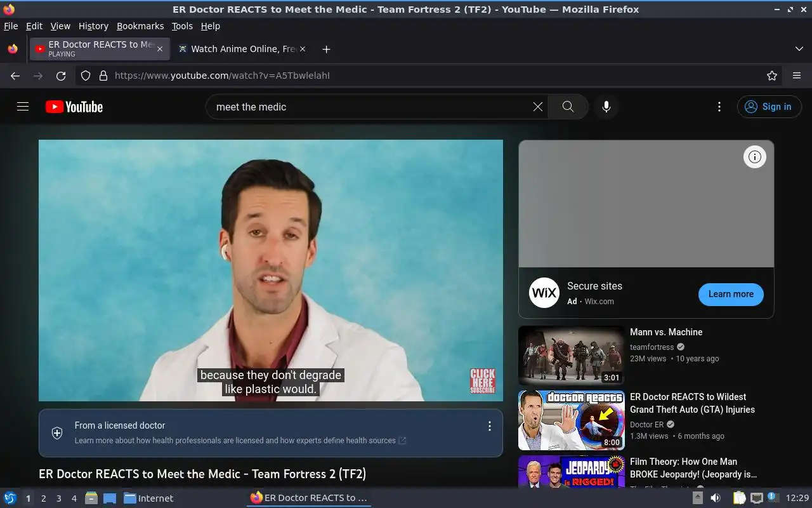Click the shield icon in health panel
Screen dimensions: 812x508
pyautogui.click(x=57, y=433)
